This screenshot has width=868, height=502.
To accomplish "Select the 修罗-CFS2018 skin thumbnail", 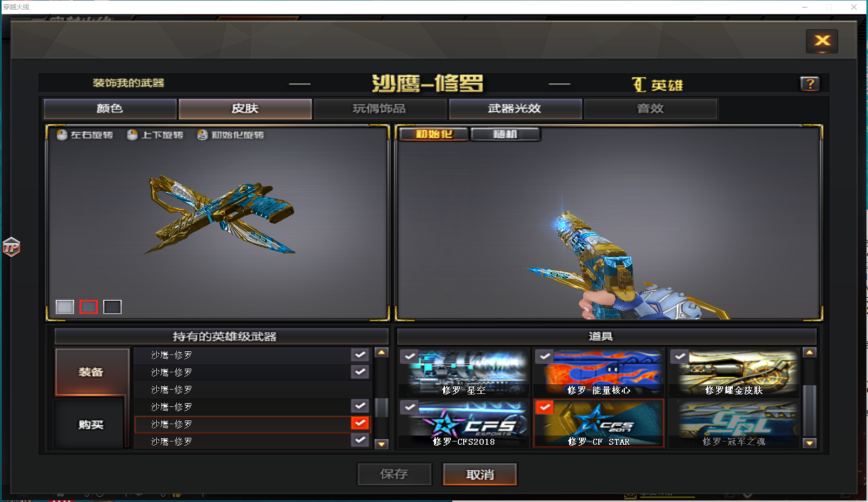I will 464,423.
